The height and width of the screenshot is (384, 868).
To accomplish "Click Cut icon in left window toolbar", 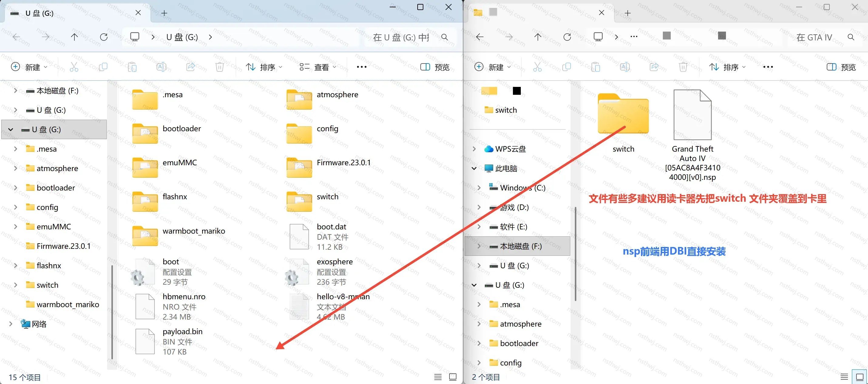I will 74,67.
